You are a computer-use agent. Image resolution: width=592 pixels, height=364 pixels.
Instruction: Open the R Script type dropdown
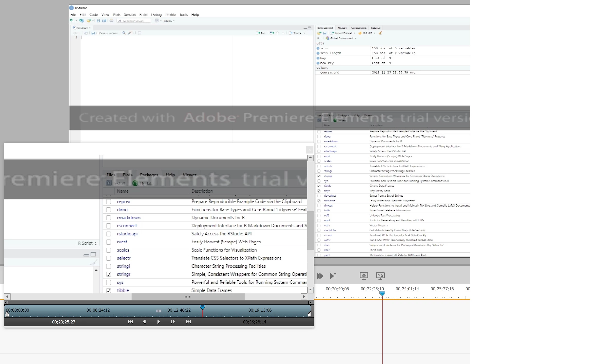(87, 243)
